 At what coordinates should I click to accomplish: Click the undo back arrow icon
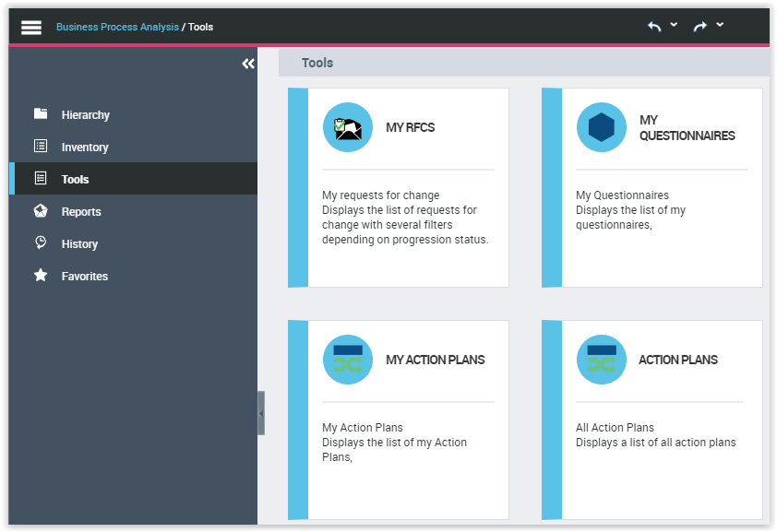pyautogui.click(x=654, y=27)
